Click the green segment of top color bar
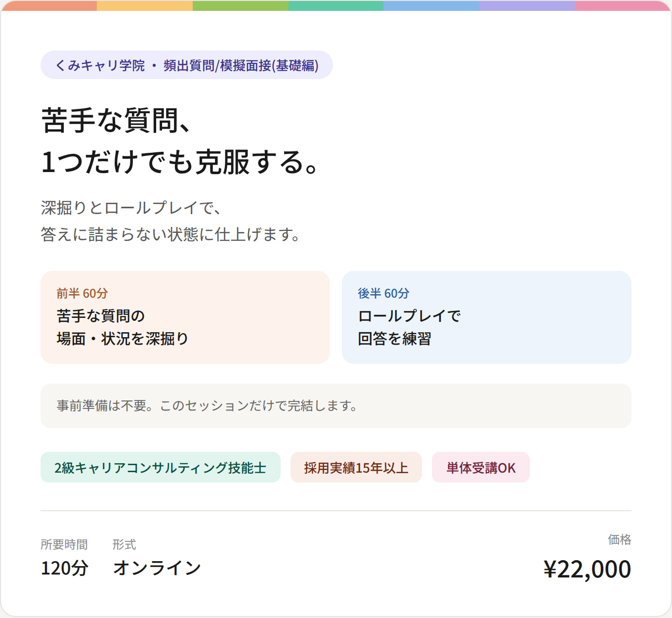The width and height of the screenshot is (672, 618). 241,5
